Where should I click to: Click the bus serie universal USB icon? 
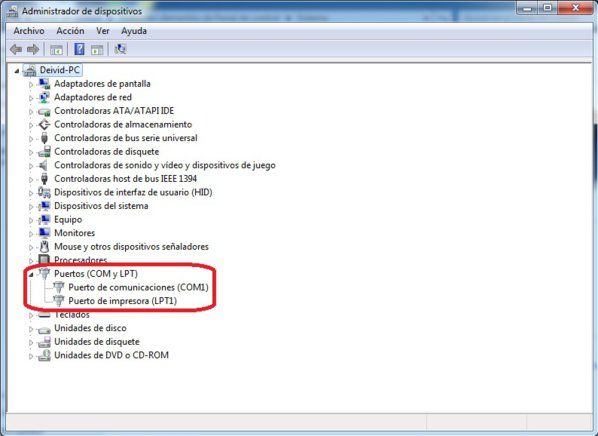[44, 138]
